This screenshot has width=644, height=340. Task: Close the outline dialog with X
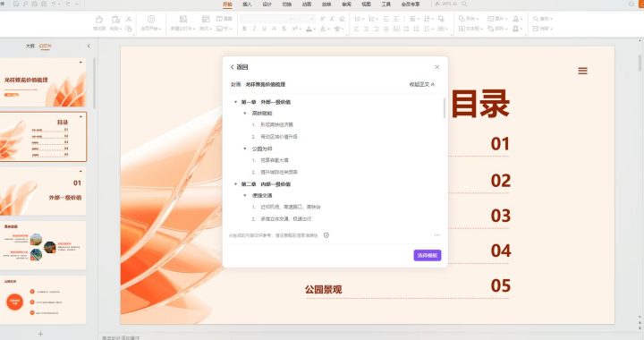click(x=436, y=67)
